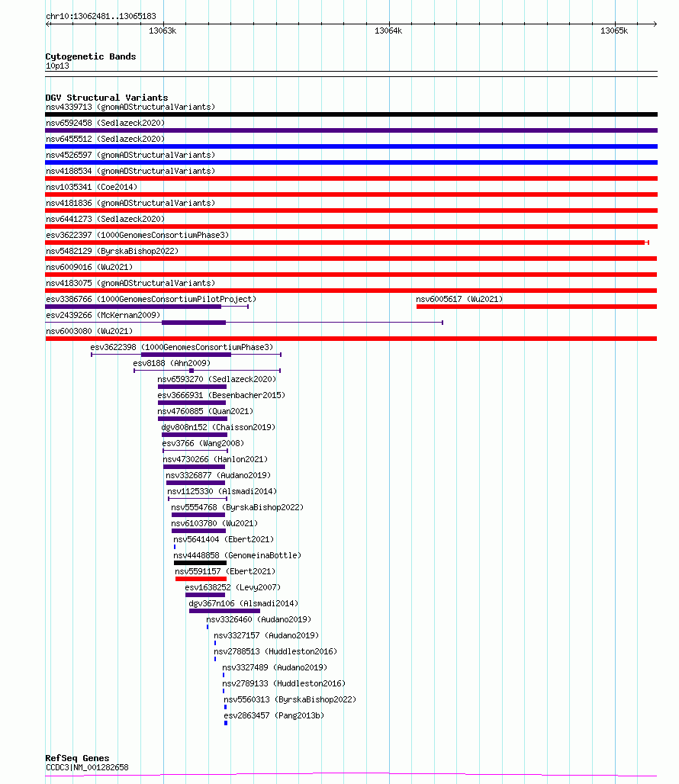Select nsv4448858 GenomeinaBottle label
The height and width of the screenshot is (784, 679).
(x=237, y=555)
